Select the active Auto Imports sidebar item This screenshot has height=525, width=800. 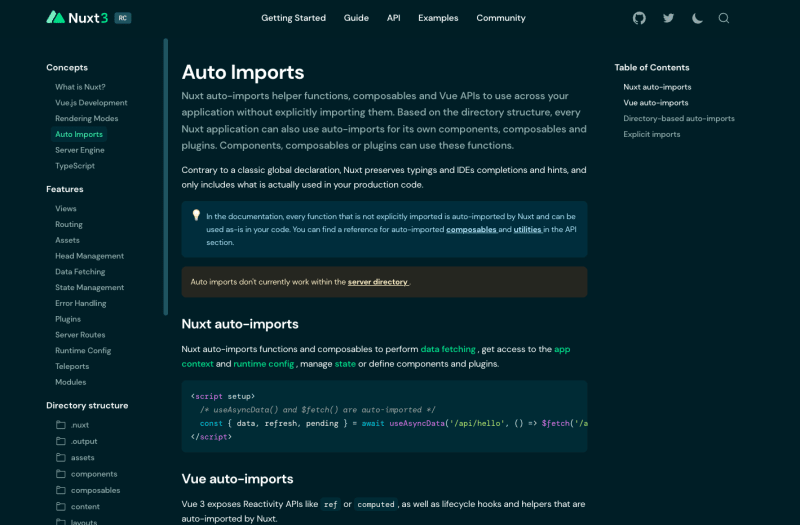point(79,134)
